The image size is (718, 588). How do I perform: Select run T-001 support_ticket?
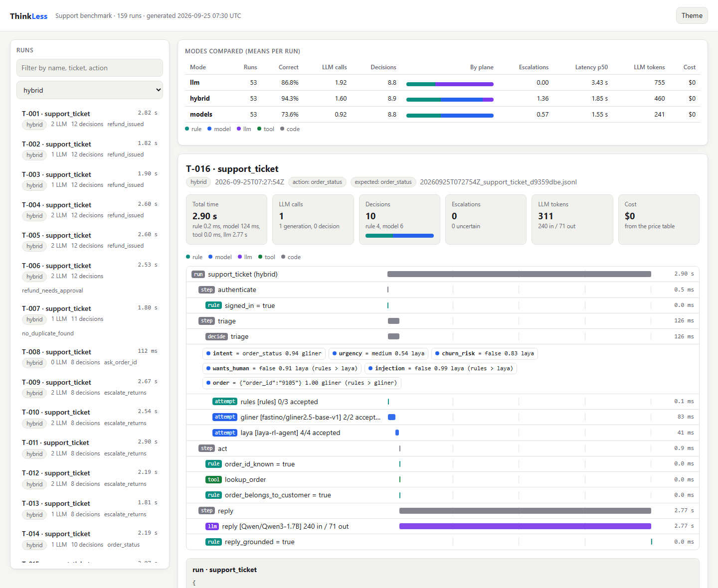coord(90,119)
